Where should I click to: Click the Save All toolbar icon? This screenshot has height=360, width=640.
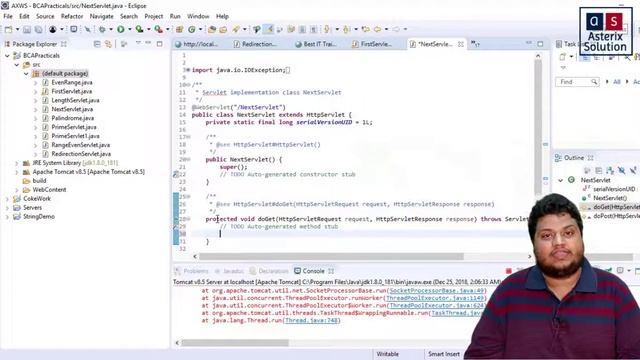[x=38, y=29]
